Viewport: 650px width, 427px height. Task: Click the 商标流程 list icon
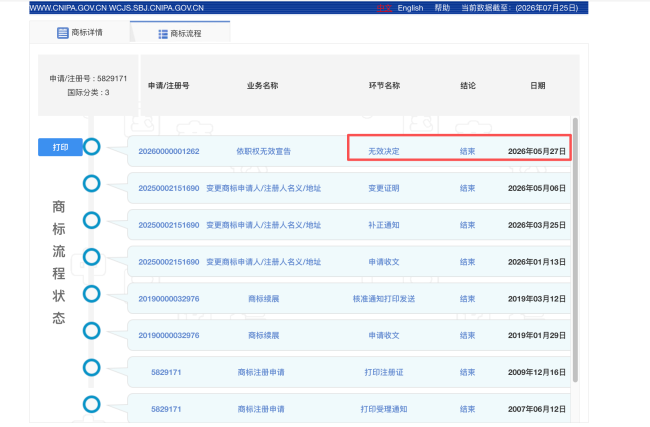[x=163, y=34]
